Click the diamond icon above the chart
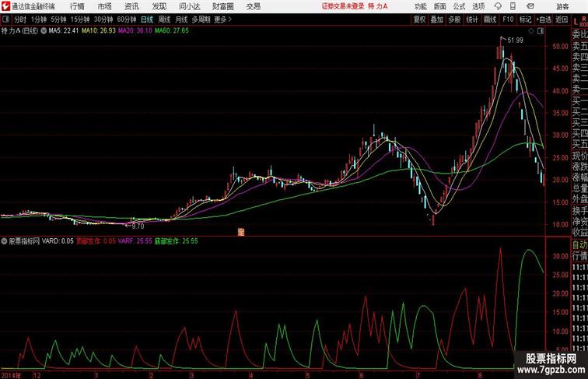Viewport: 588px width, 379px height. (x=531, y=31)
